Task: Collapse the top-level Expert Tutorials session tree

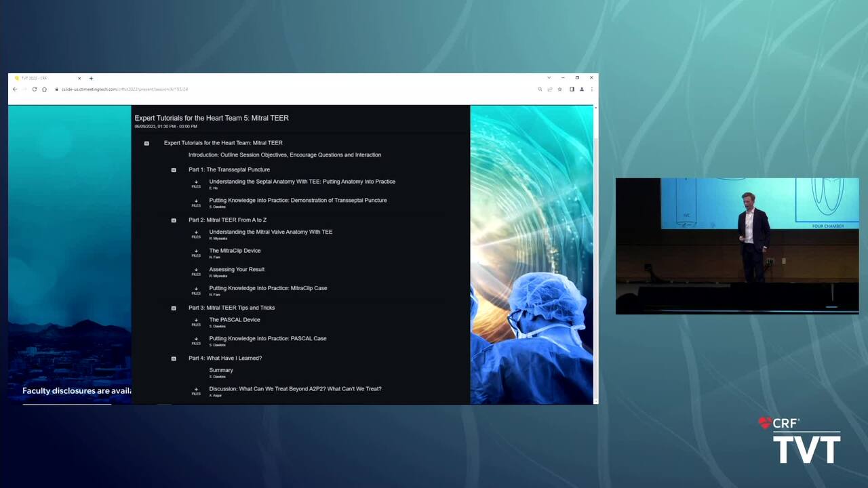Action: click(146, 144)
